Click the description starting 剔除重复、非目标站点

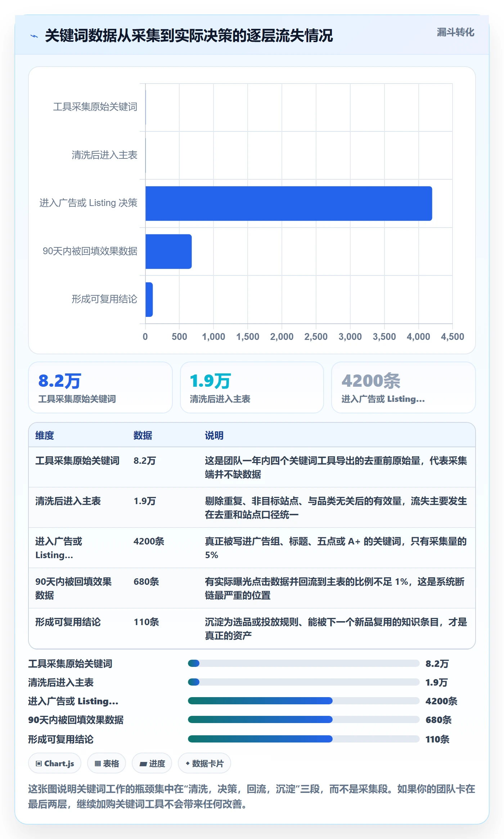pyautogui.click(x=336, y=508)
